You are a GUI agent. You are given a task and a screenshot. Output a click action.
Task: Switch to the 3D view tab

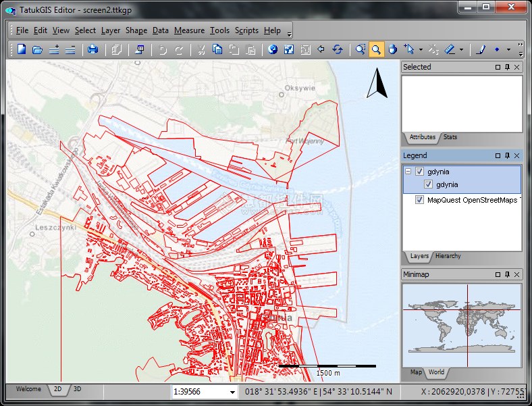tap(78, 389)
